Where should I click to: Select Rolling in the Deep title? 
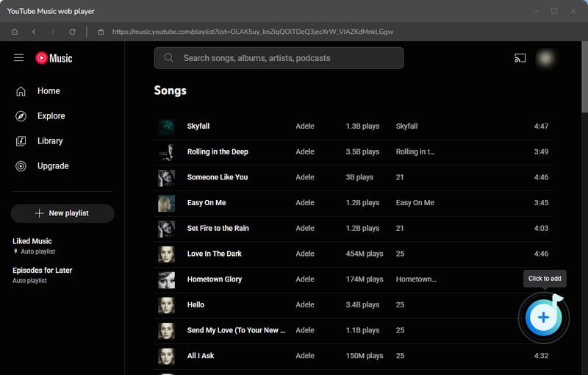tap(218, 152)
